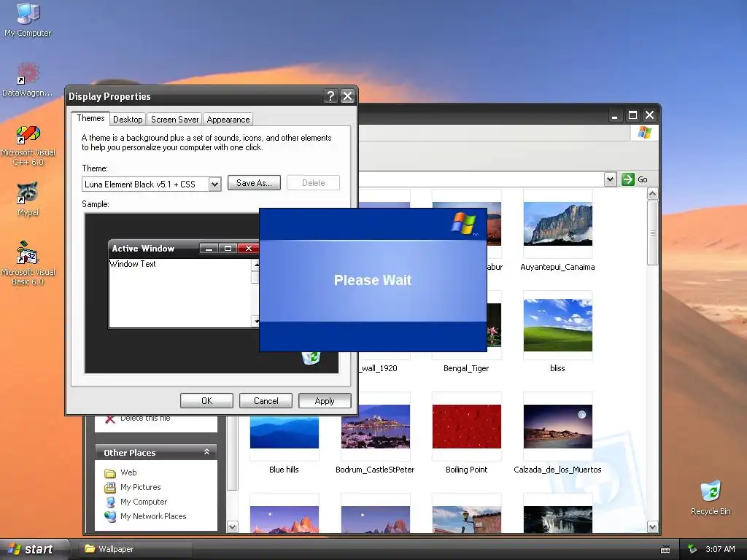Viewport: 747px width, 560px height.
Task: Click the Windows flag logo in Wallpaper window
Action: pyautogui.click(x=644, y=132)
